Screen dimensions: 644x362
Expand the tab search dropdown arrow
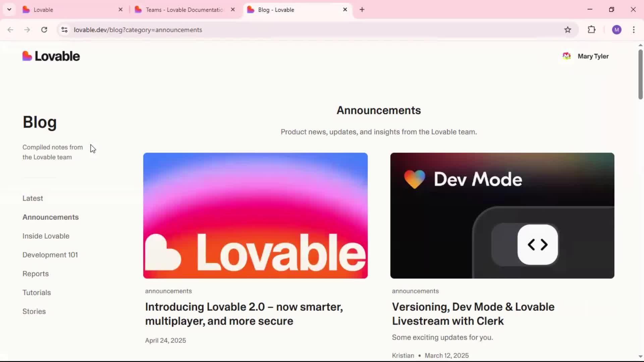(x=9, y=10)
